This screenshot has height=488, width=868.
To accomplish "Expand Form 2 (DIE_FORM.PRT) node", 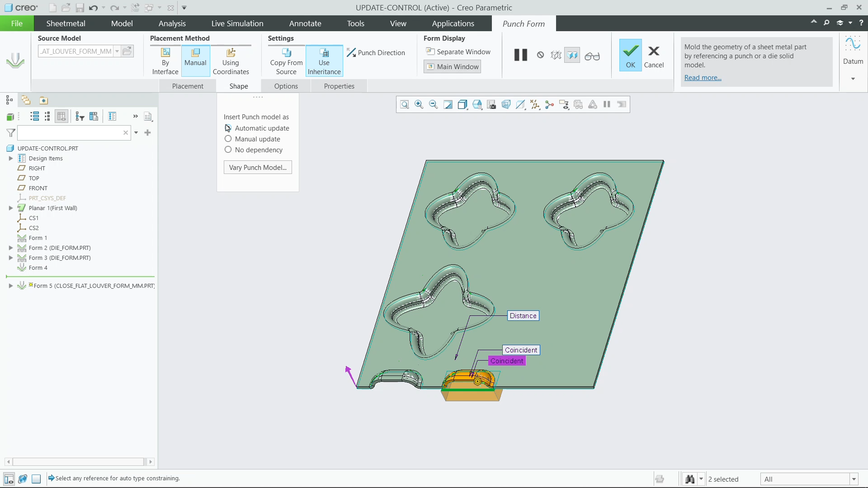I will click(x=11, y=248).
